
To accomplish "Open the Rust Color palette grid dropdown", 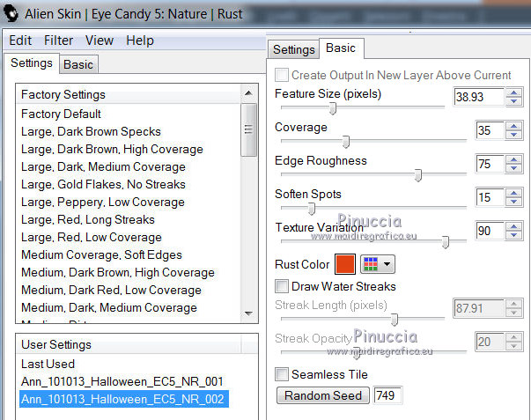I will coord(378,264).
